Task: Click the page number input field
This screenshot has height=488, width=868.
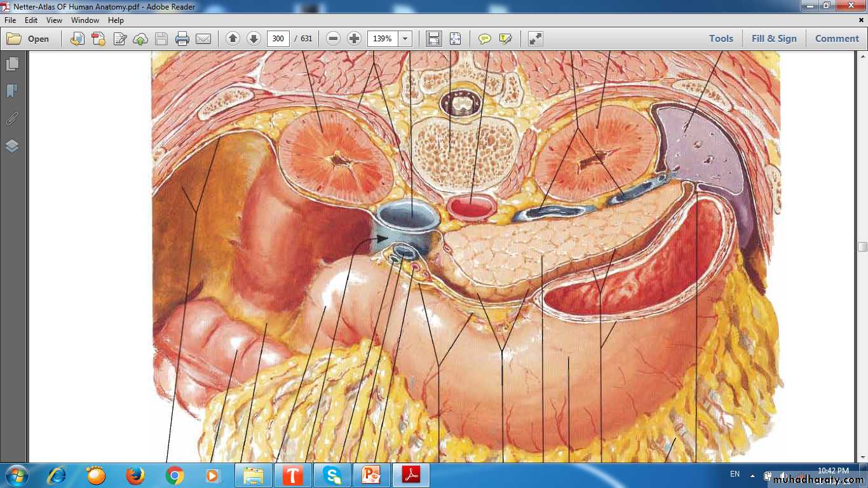Action: [x=278, y=39]
